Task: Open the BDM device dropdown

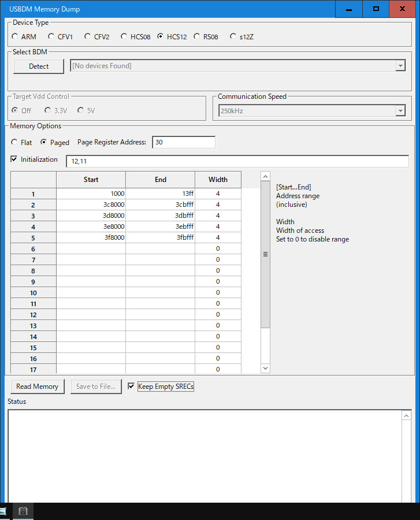Action: pos(400,66)
